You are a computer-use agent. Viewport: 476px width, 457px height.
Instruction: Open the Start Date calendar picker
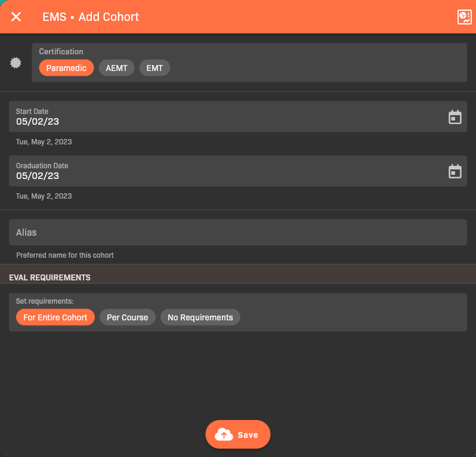(455, 117)
